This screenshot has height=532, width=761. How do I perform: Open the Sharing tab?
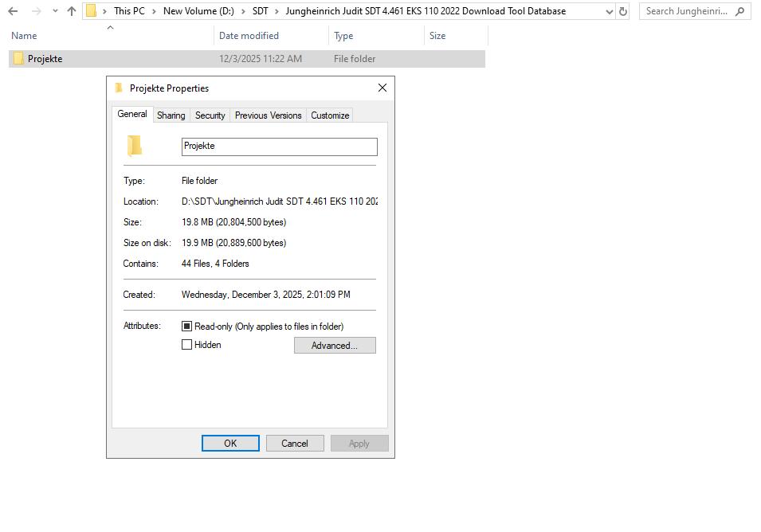tap(171, 115)
